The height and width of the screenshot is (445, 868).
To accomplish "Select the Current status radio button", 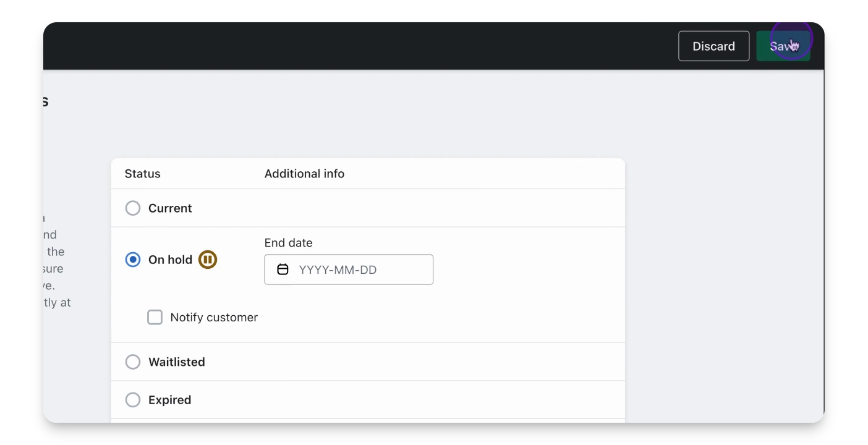I will [x=133, y=208].
